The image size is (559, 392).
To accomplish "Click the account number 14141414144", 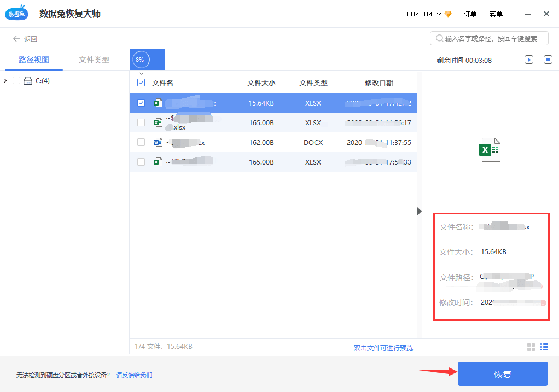I will (424, 14).
